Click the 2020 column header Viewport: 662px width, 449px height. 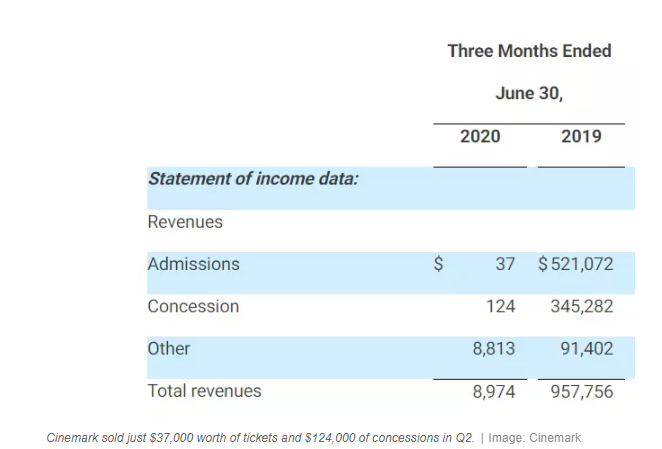(480, 136)
